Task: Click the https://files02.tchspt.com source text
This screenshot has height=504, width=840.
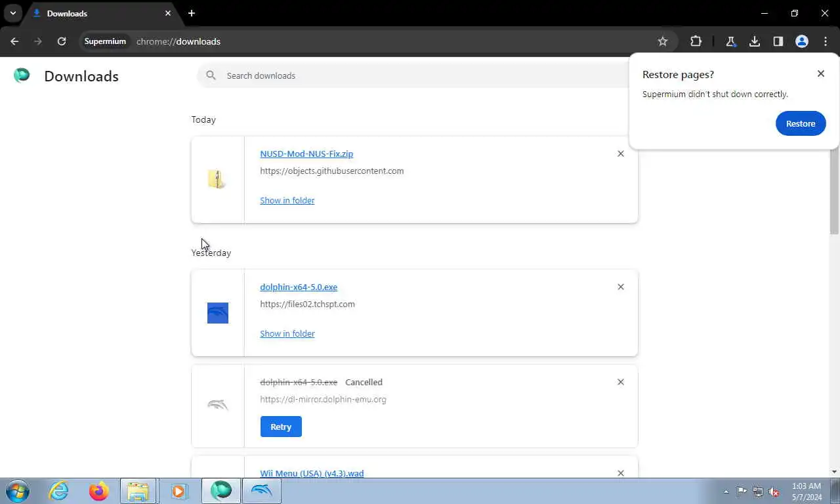Action: [308, 304]
